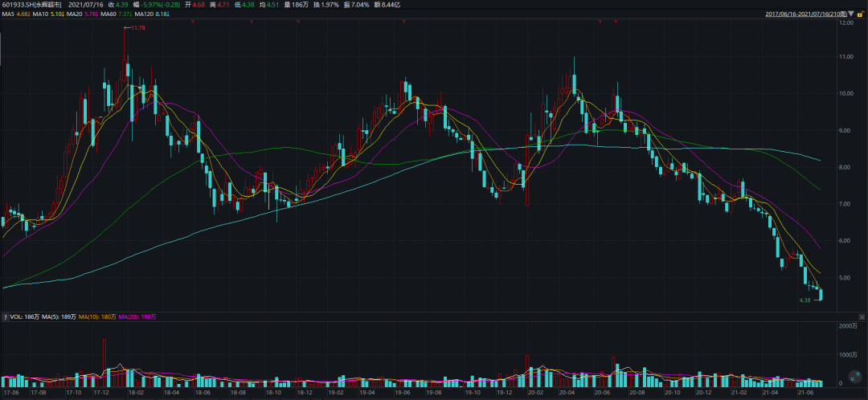Click the 5.00 price axis label

click(x=845, y=278)
